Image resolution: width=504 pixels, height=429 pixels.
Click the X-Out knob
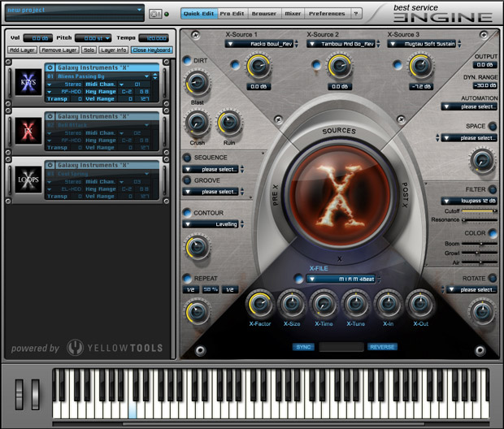pos(420,304)
